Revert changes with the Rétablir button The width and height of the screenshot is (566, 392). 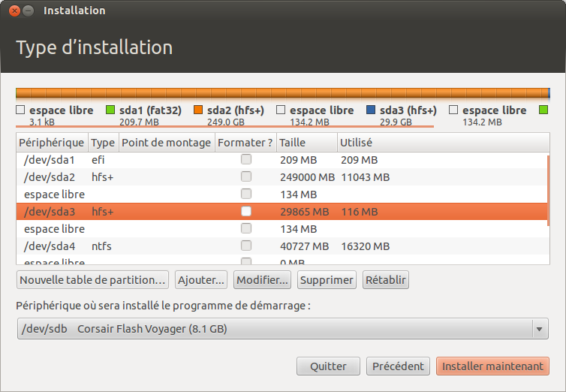[386, 280]
